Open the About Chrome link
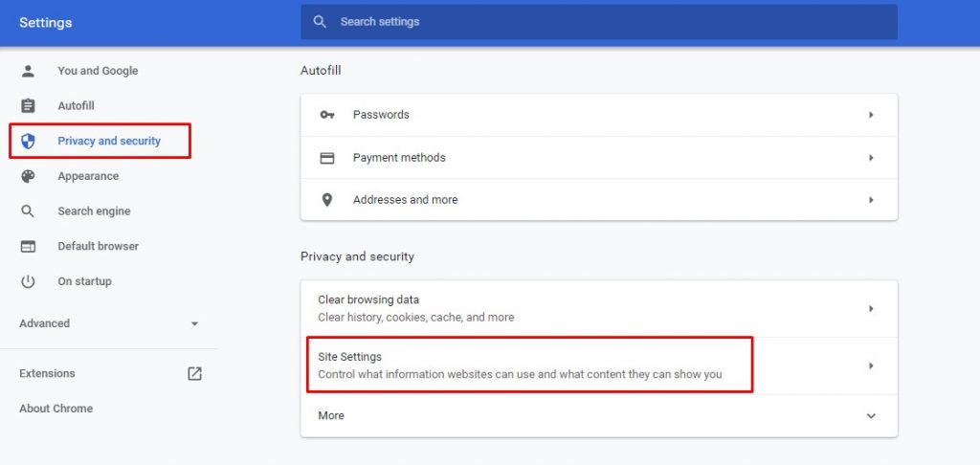980x465 pixels. [56, 409]
